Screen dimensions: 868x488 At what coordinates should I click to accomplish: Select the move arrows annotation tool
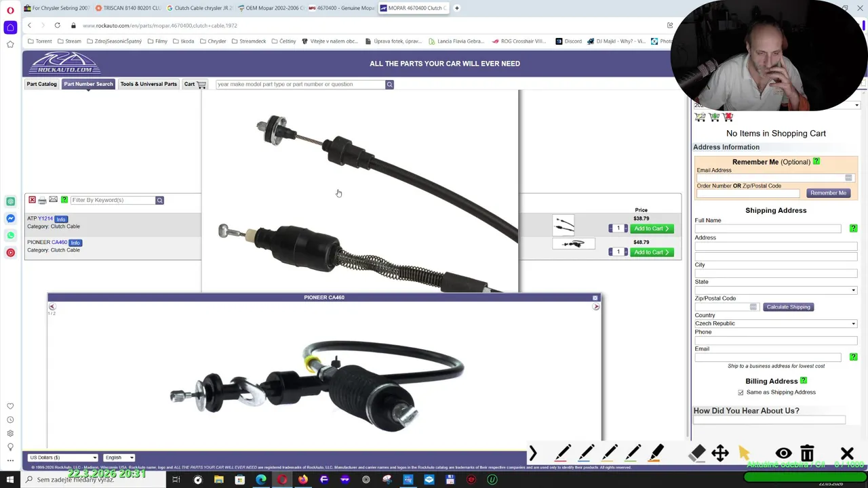[720, 453]
